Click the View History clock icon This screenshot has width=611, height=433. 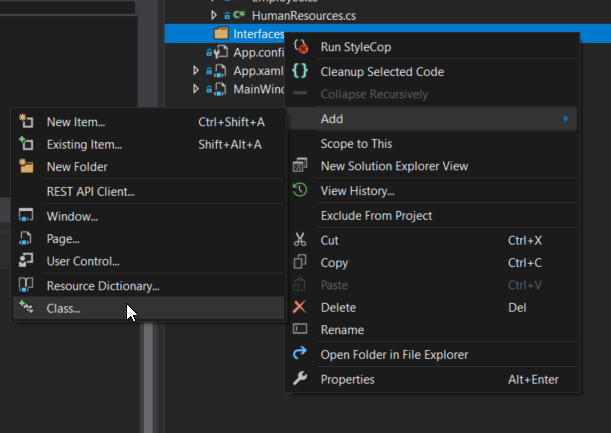click(300, 190)
